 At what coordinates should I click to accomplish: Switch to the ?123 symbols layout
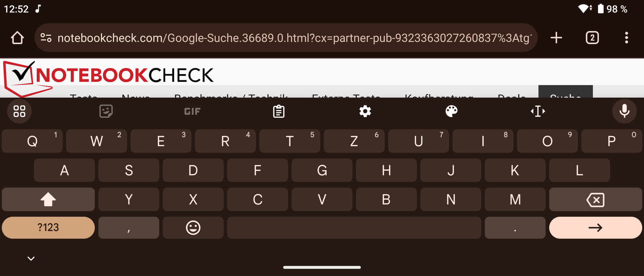click(48, 228)
